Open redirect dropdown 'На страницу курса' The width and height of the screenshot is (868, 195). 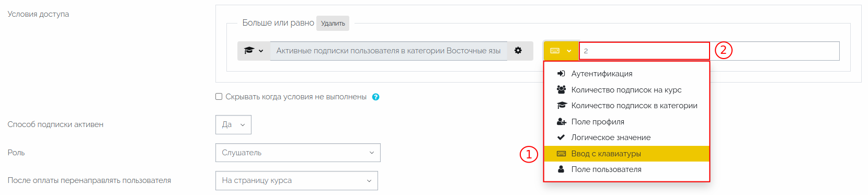click(x=296, y=180)
